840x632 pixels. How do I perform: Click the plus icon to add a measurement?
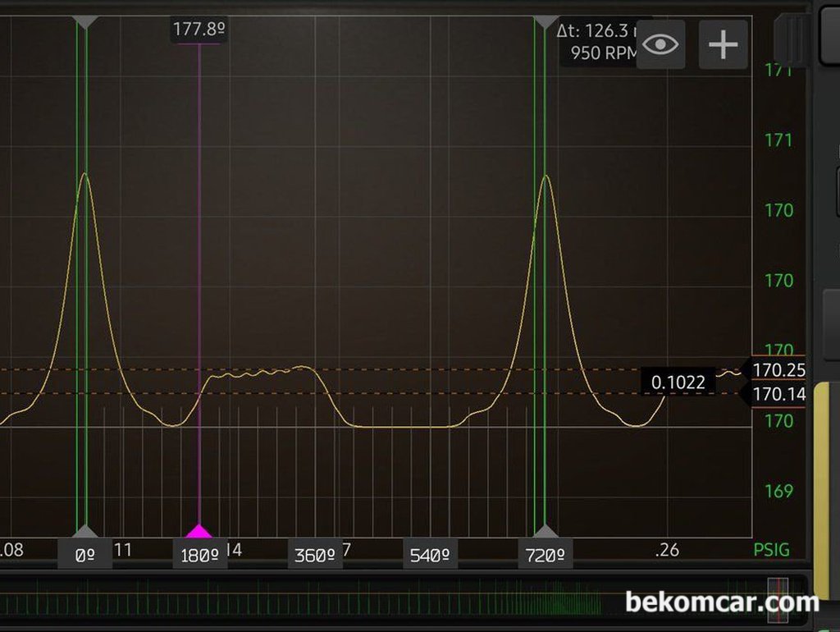pos(723,44)
